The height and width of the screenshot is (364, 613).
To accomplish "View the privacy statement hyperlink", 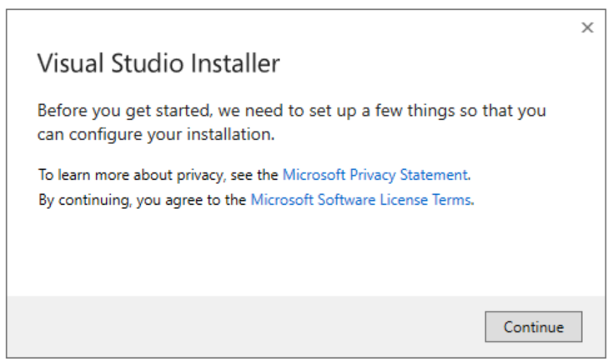I will coord(375,175).
